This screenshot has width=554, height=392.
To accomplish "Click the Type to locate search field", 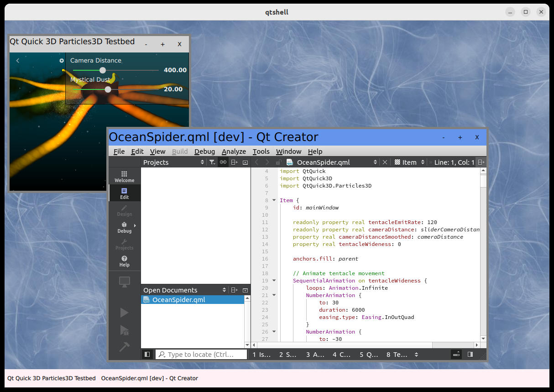I will coord(201,354).
